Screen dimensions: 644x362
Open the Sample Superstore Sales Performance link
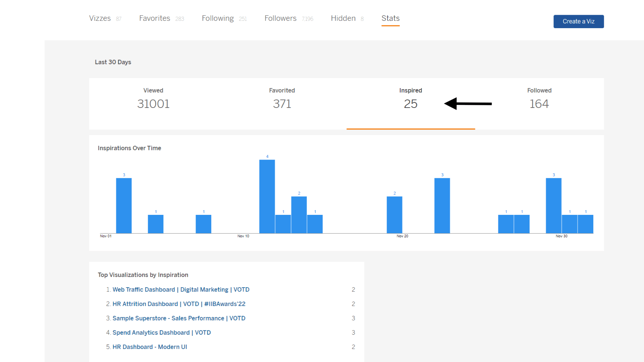(x=179, y=318)
